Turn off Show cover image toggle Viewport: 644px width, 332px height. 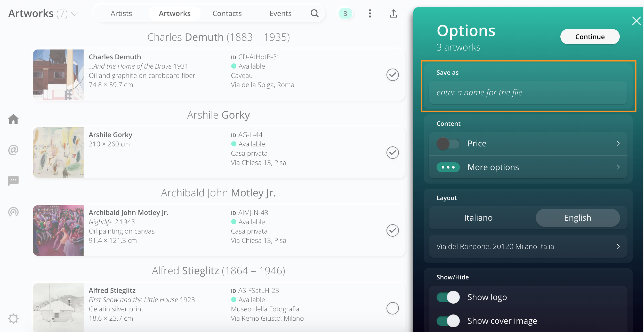pyautogui.click(x=448, y=321)
